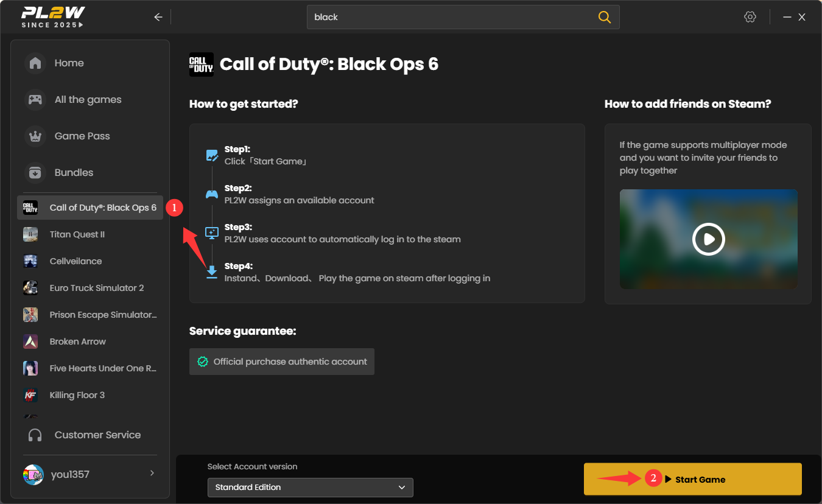
Task: Click the Call of Duty header game logo
Action: coord(202,65)
